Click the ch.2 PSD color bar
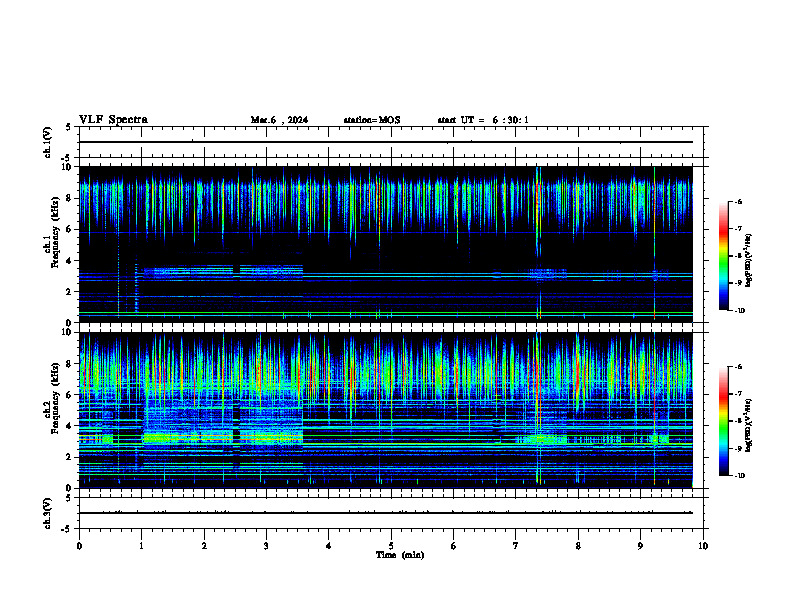The height and width of the screenshot is (612, 792). 723,421
